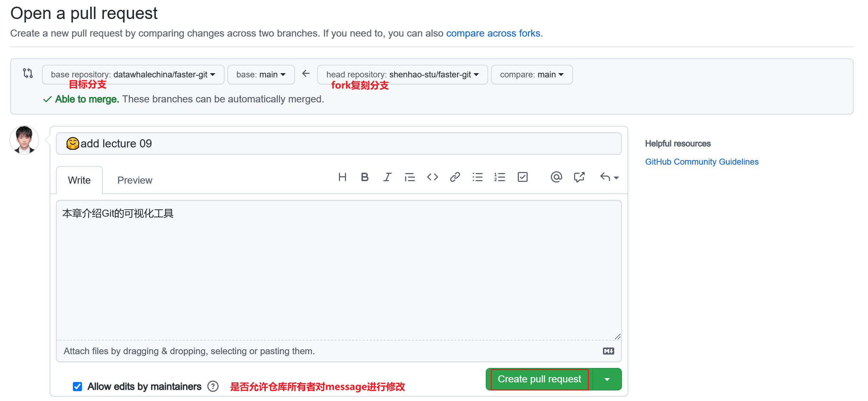The height and width of the screenshot is (401, 868).
Task: Toggle bold formatting
Action: [x=365, y=177]
